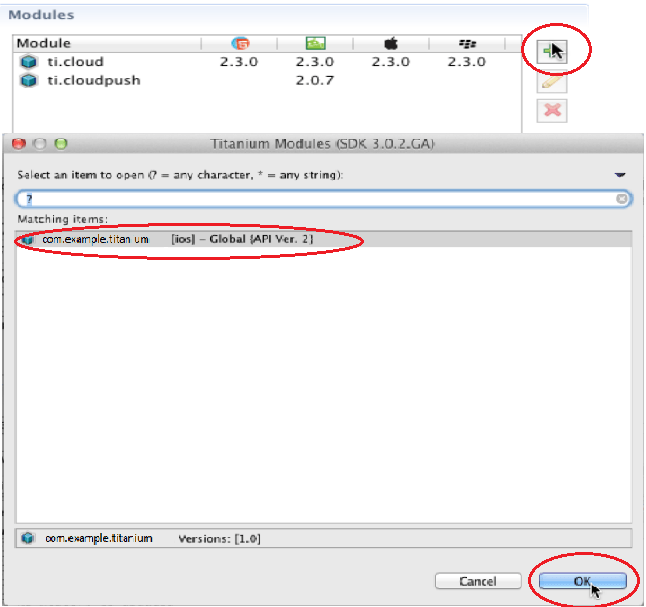Click ti.cloud 2.3.0 under BlackBerry column
This screenshot has width=646, height=607.
click(x=467, y=62)
